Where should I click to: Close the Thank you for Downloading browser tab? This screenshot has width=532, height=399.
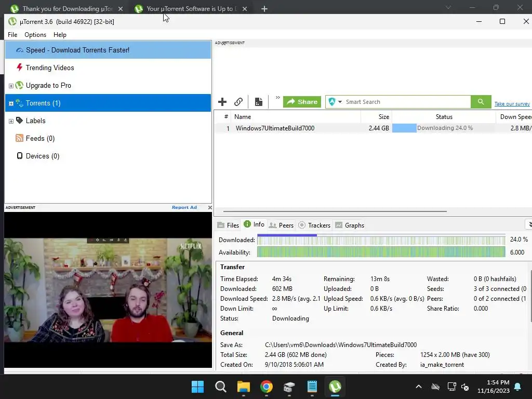point(121,9)
